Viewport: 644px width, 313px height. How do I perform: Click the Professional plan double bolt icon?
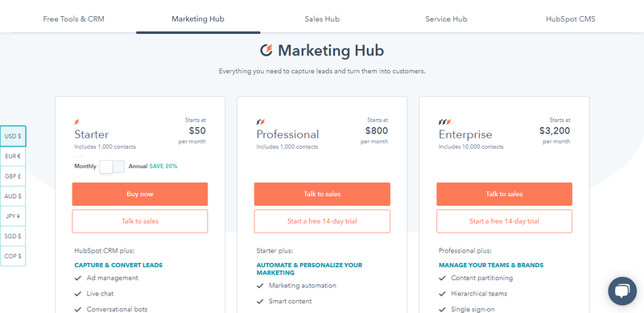click(261, 122)
